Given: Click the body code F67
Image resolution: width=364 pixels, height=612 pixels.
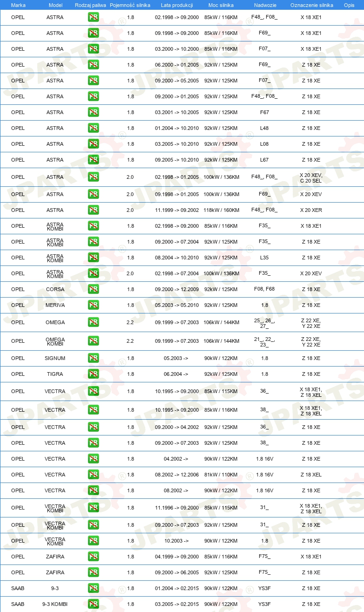Looking at the screenshot, I should click(264, 112).
